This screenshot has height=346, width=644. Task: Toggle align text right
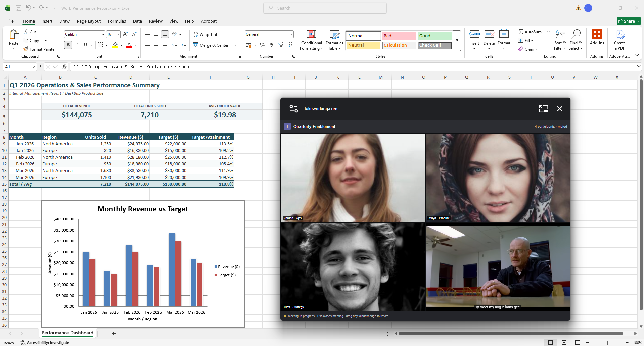pyautogui.click(x=165, y=45)
